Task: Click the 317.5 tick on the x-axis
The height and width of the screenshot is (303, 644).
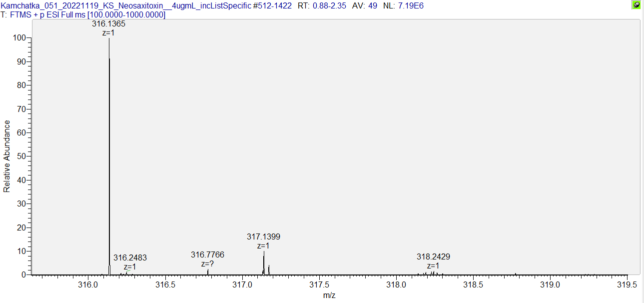Action: point(319,284)
